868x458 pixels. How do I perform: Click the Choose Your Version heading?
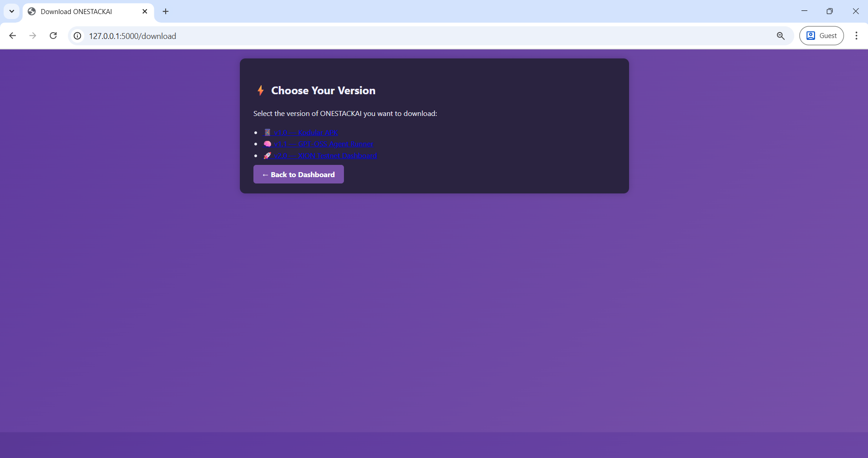pyautogui.click(x=323, y=91)
